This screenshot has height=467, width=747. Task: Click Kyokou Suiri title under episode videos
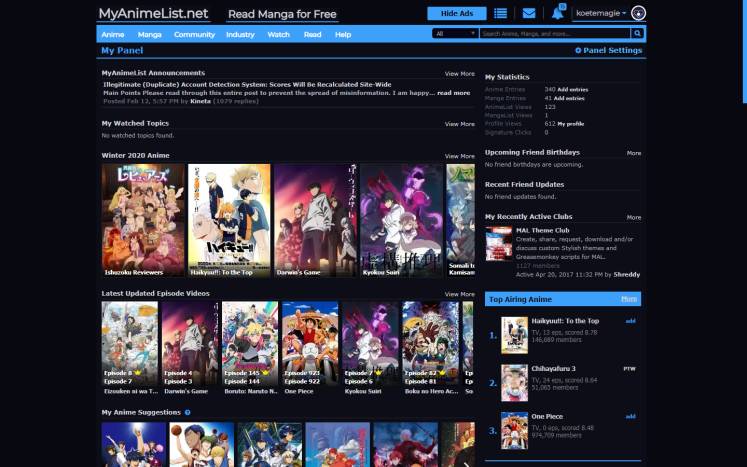363,392
